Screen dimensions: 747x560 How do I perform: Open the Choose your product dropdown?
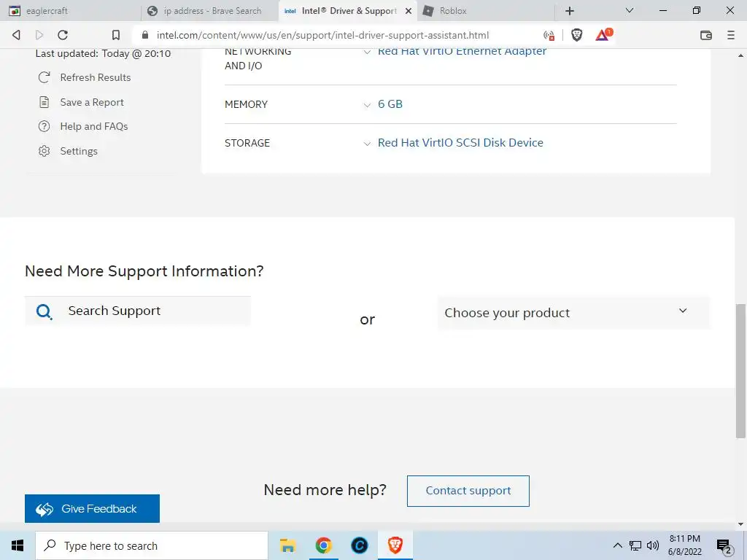click(x=573, y=312)
